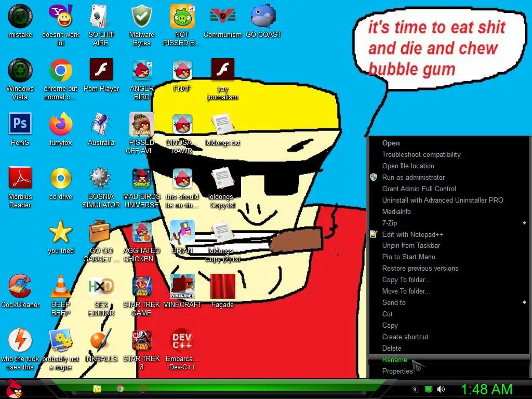Select MediaInfo menu entry
Screen dimensions: 532x399
[448, 211]
